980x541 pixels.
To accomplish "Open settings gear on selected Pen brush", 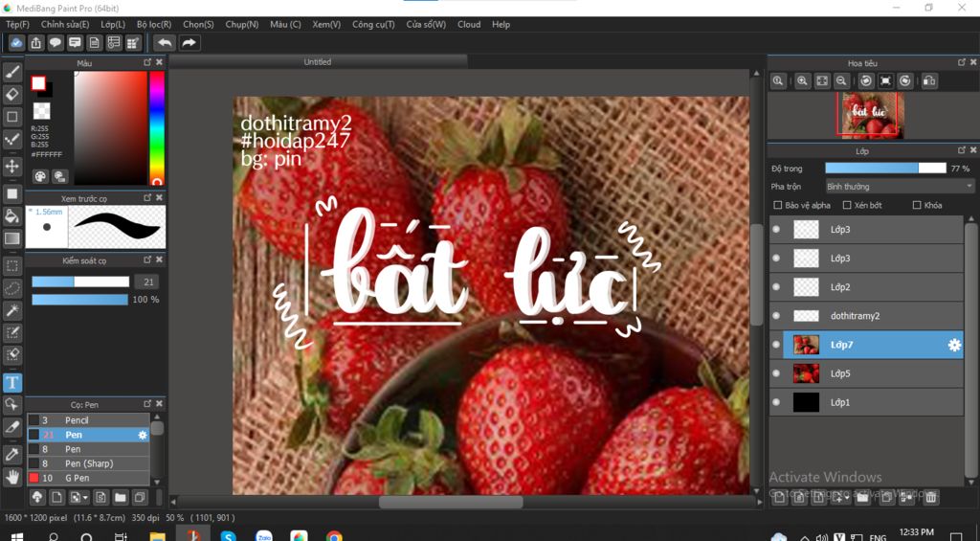I will click(143, 435).
